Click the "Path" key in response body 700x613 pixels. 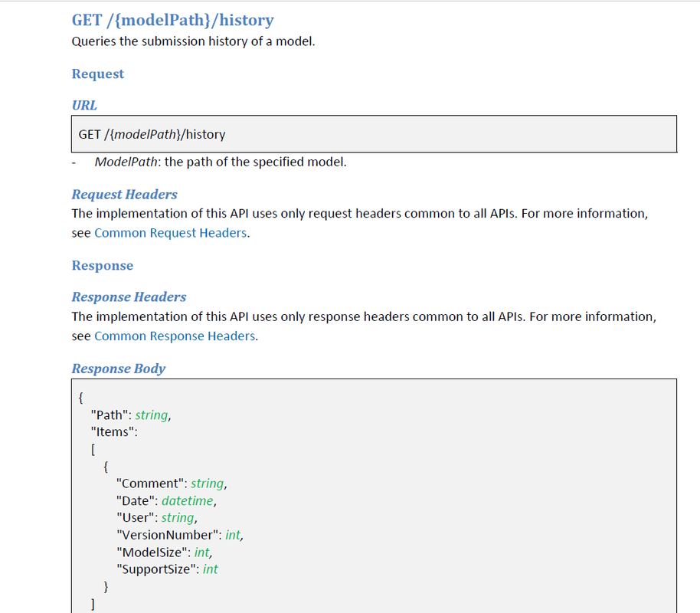tap(110, 415)
